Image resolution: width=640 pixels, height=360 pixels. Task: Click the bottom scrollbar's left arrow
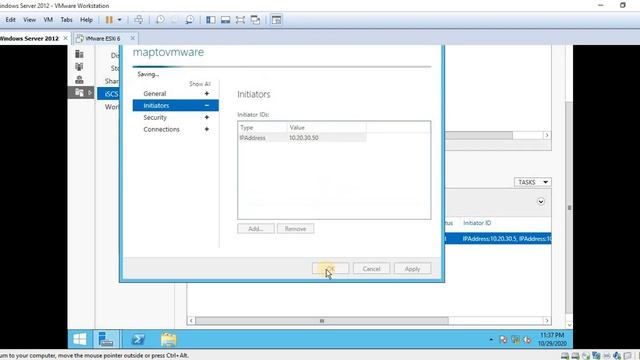pos(191,321)
